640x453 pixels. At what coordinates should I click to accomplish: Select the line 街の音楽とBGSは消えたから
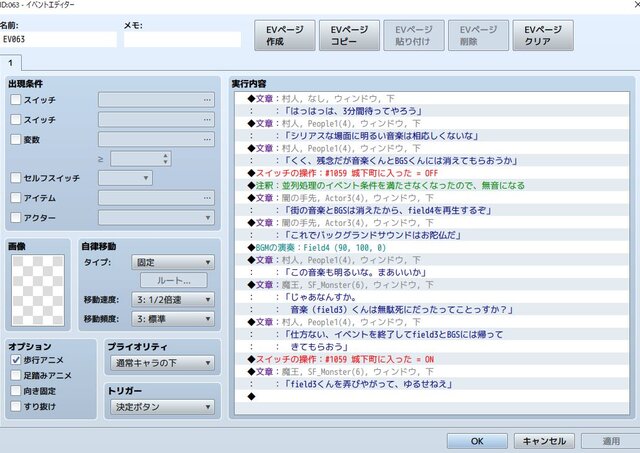click(x=432, y=210)
